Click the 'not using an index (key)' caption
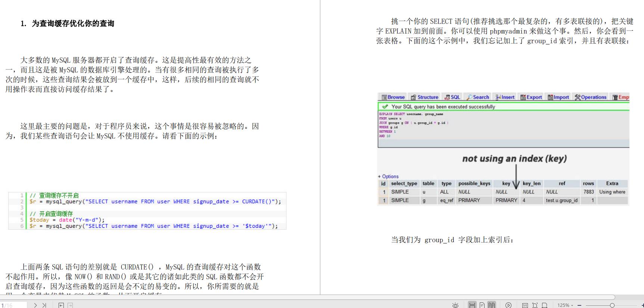Image resolution: width=644 pixels, height=308 pixels. pyautogui.click(x=514, y=159)
